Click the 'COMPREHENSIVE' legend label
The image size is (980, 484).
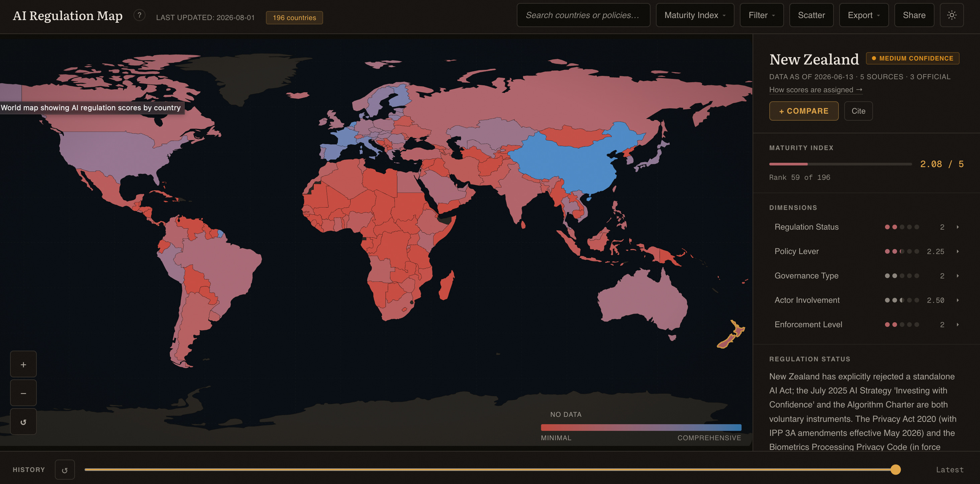coord(709,438)
